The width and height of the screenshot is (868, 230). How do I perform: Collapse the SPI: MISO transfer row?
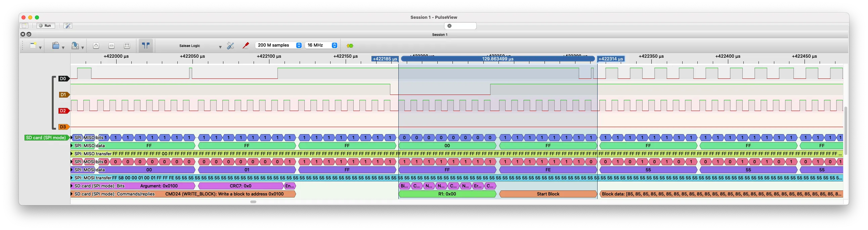pos(72,154)
